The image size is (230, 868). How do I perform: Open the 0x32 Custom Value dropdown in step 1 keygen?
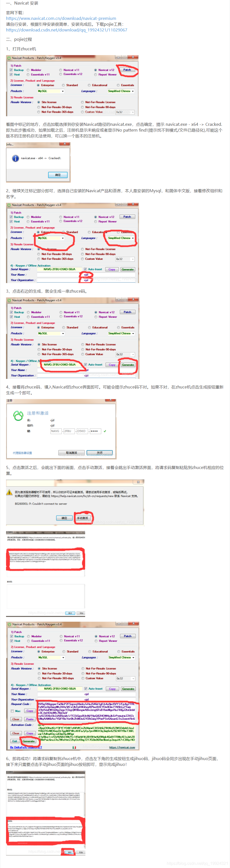[125, 112]
